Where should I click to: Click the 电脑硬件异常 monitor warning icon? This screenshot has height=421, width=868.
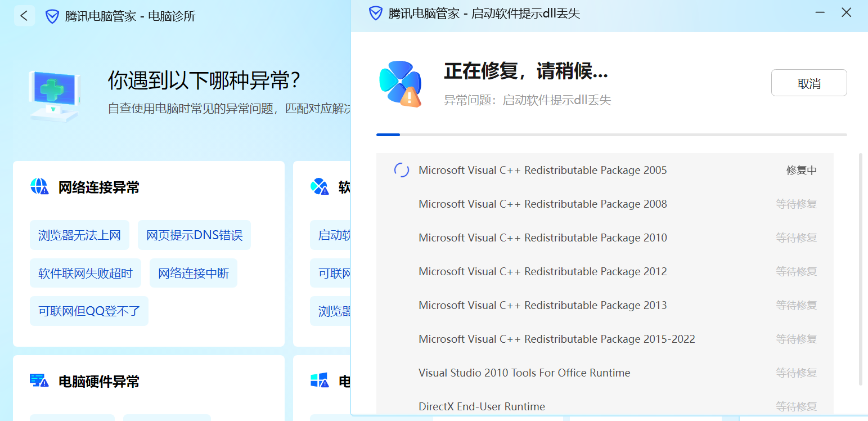[x=39, y=381]
